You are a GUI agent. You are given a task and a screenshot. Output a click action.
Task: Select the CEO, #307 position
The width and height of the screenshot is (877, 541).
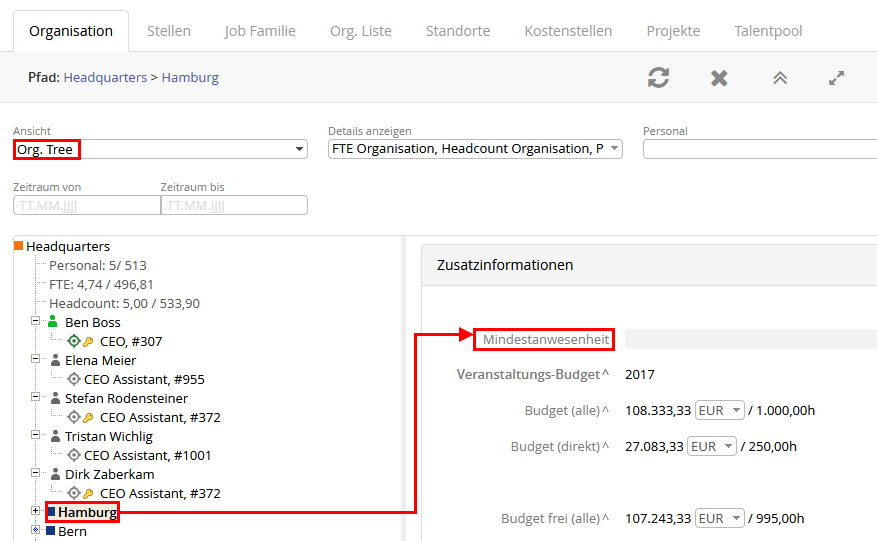coord(131,341)
